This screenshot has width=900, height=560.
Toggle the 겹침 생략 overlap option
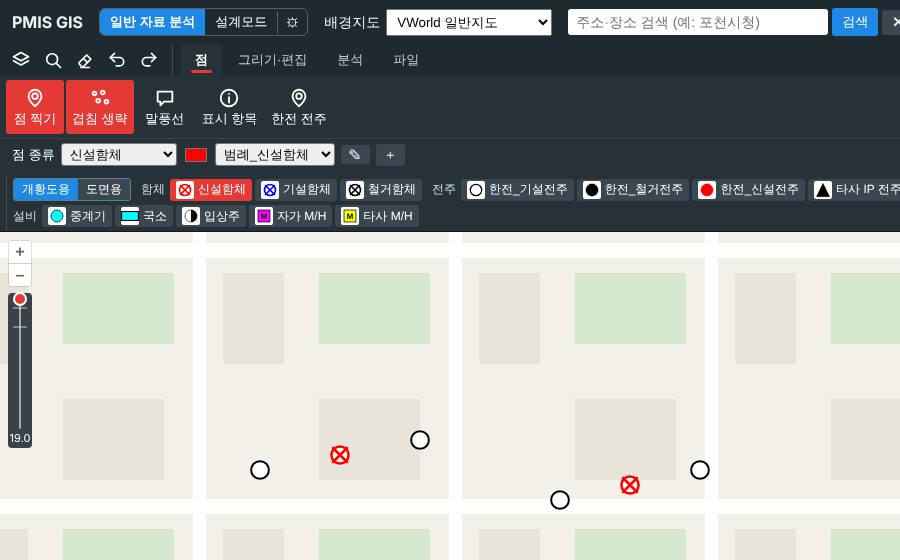coord(100,107)
